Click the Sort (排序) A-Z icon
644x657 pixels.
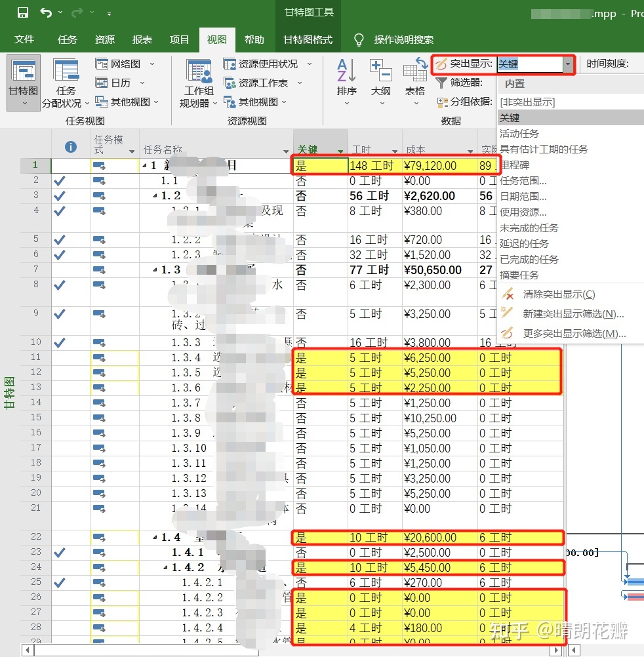pyautogui.click(x=346, y=70)
